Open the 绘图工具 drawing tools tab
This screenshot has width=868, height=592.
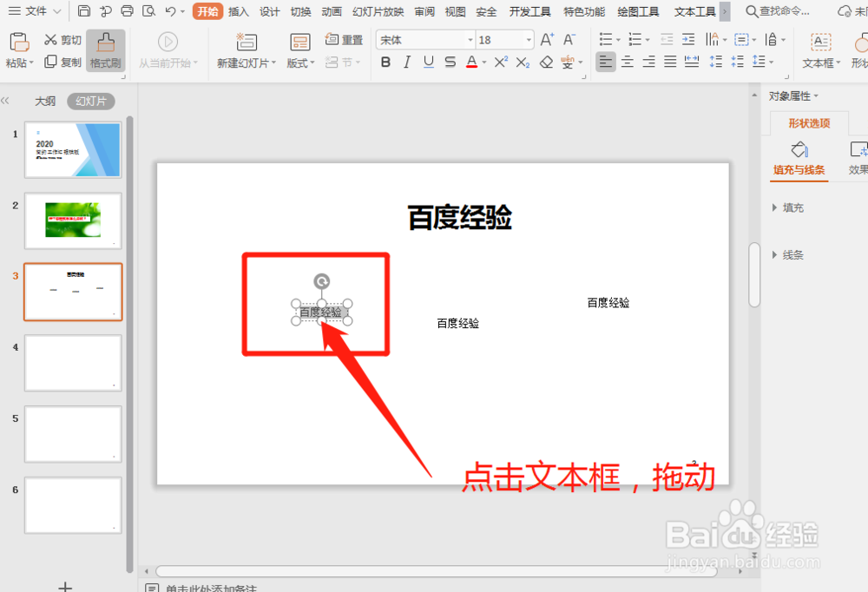[x=638, y=11]
